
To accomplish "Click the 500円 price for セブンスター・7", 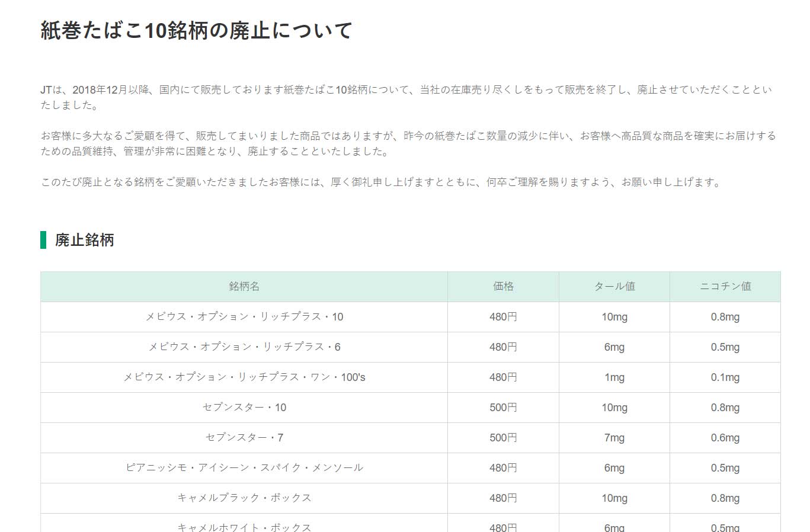I will [503, 438].
